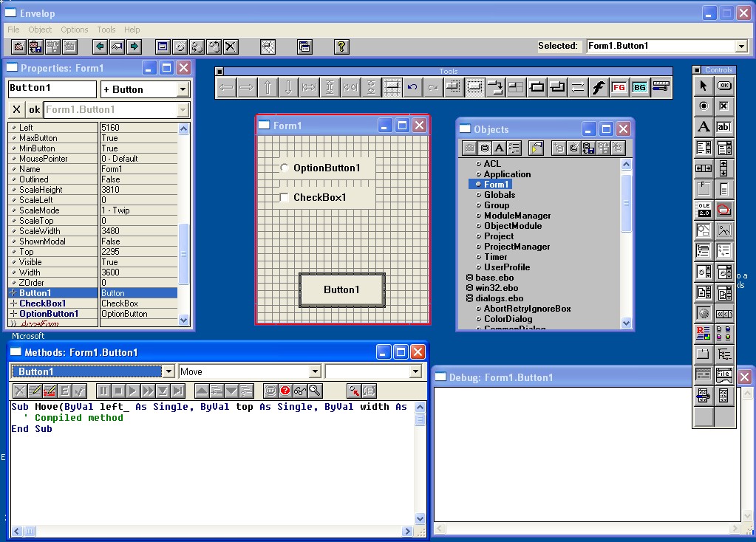Screen dimensions: 756x542
Task: Open the Tools menu
Action: (x=106, y=30)
